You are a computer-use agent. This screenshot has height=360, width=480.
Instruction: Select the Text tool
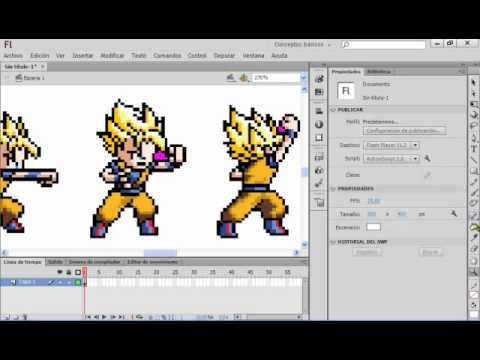[474, 148]
